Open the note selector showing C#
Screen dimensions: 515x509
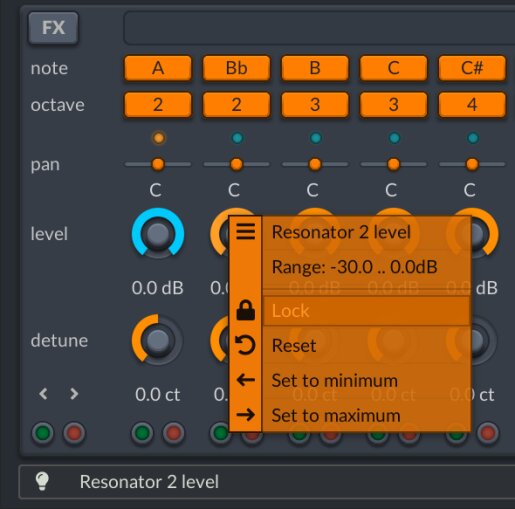pyautogui.click(x=472, y=68)
